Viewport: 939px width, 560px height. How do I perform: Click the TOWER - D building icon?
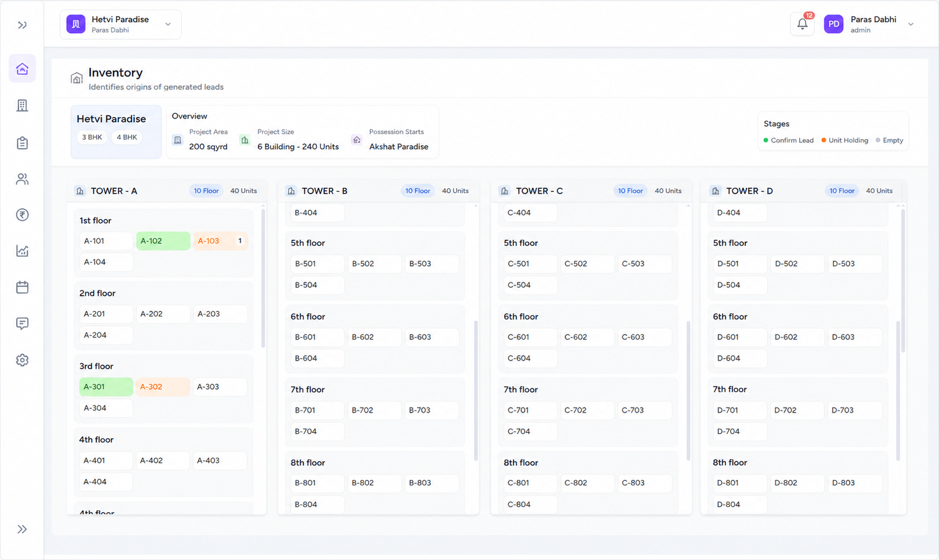(x=716, y=191)
